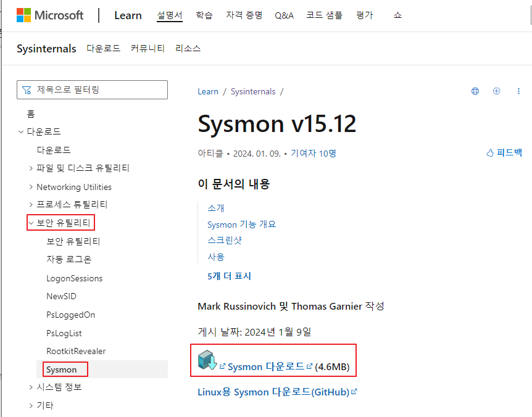The height and width of the screenshot is (417, 532).
Task: Click the Sysmon download package icon
Action: 207,360
